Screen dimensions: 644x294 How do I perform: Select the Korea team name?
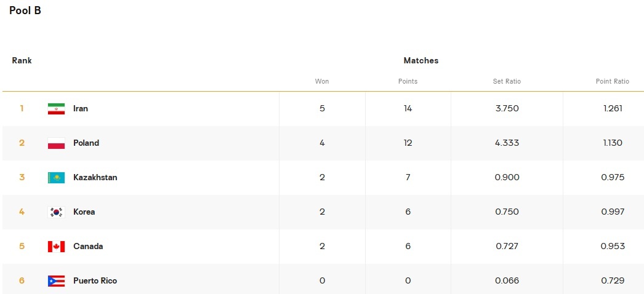84,212
